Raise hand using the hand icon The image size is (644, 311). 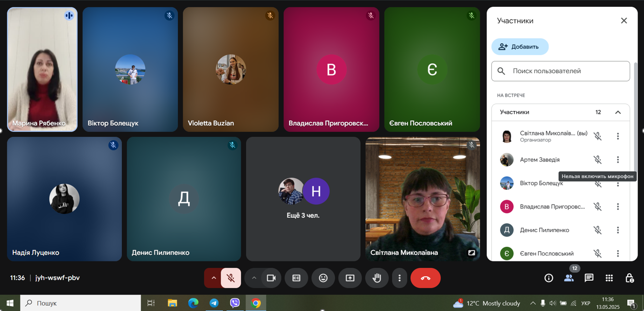click(x=377, y=278)
